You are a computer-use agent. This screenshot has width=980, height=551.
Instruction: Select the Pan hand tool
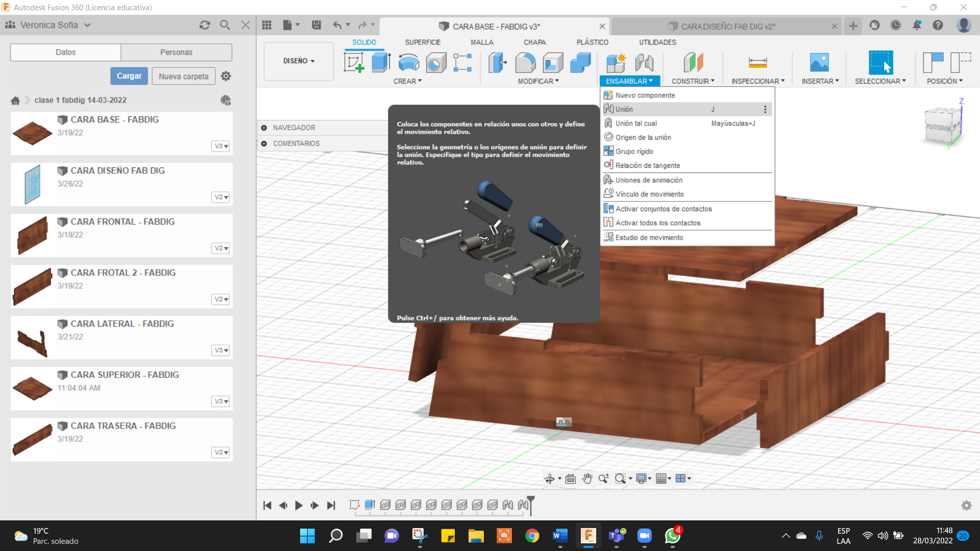(587, 479)
